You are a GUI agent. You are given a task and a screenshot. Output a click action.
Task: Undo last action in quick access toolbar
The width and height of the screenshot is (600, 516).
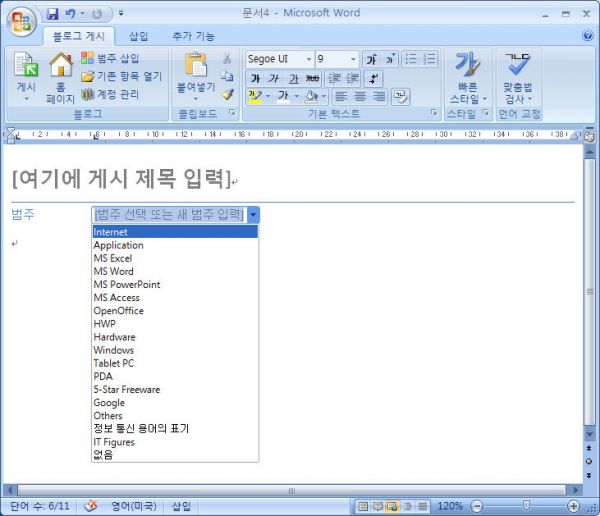click(x=70, y=14)
